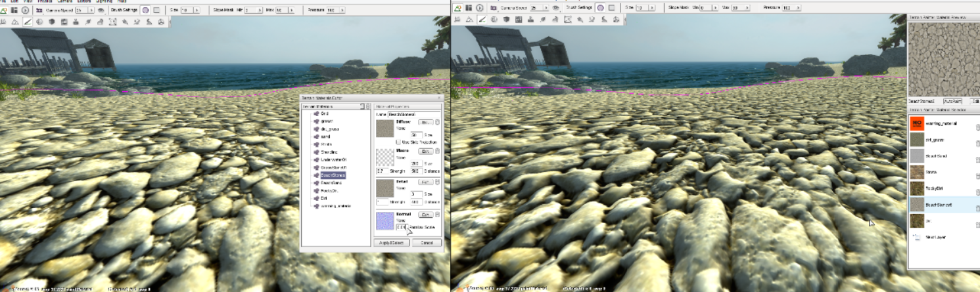The width and height of the screenshot is (980, 292).
Task: Open the Camera menu in left window
Action: coord(64,2)
